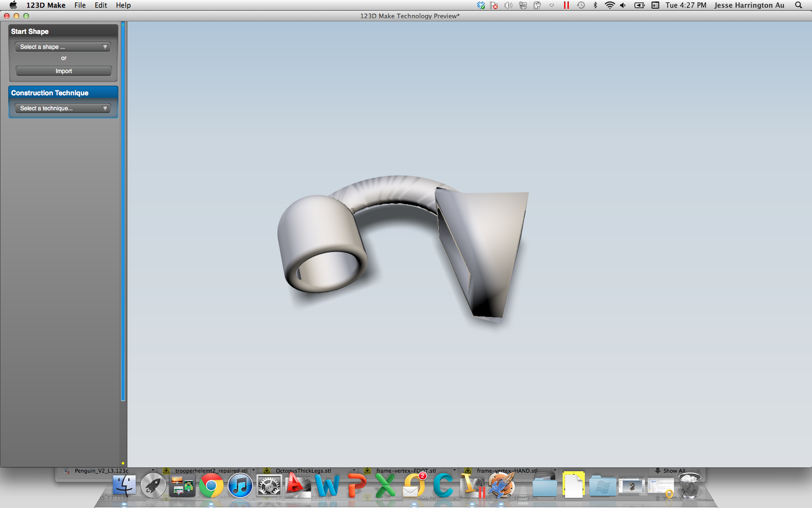Open the Apple menu
The image size is (812, 508).
pos(13,5)
